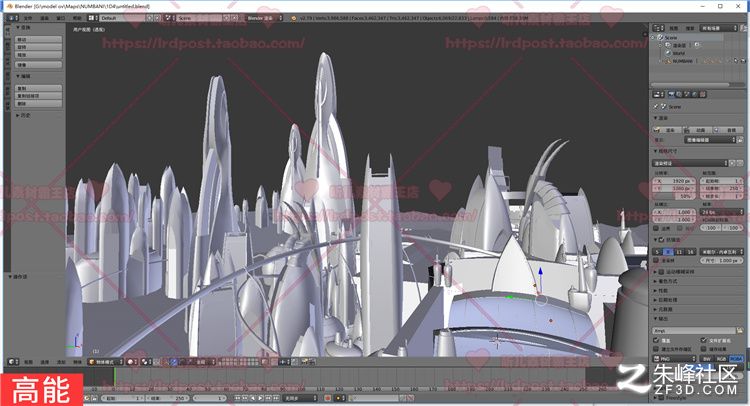This screenshot has height=406, width=750.
Task: Open the Select menu in 3D viewport header
Action: [x=44, y=362]
